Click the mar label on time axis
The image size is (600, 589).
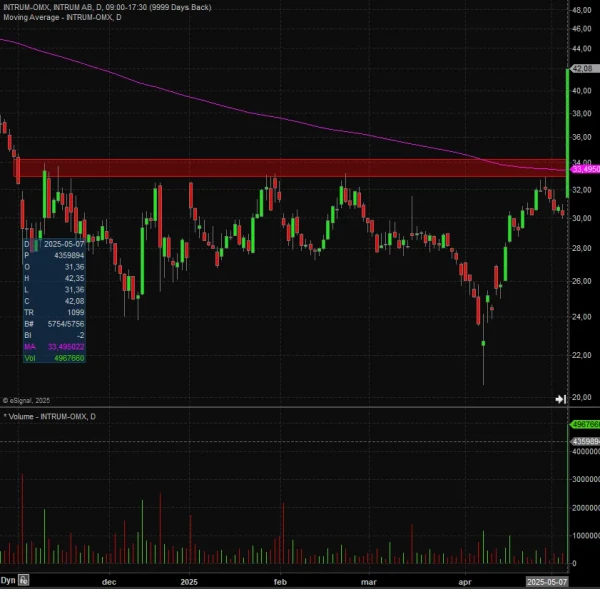[369, 582]
